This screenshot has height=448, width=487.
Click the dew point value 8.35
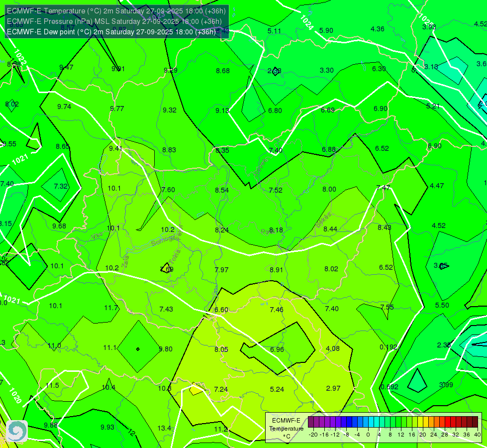point(222,150)
